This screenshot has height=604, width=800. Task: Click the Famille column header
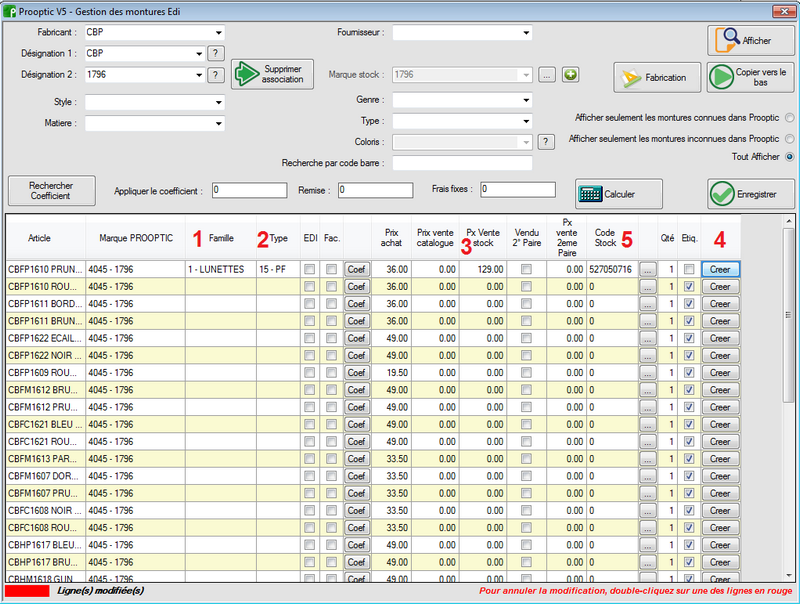[x=221, y=238]
